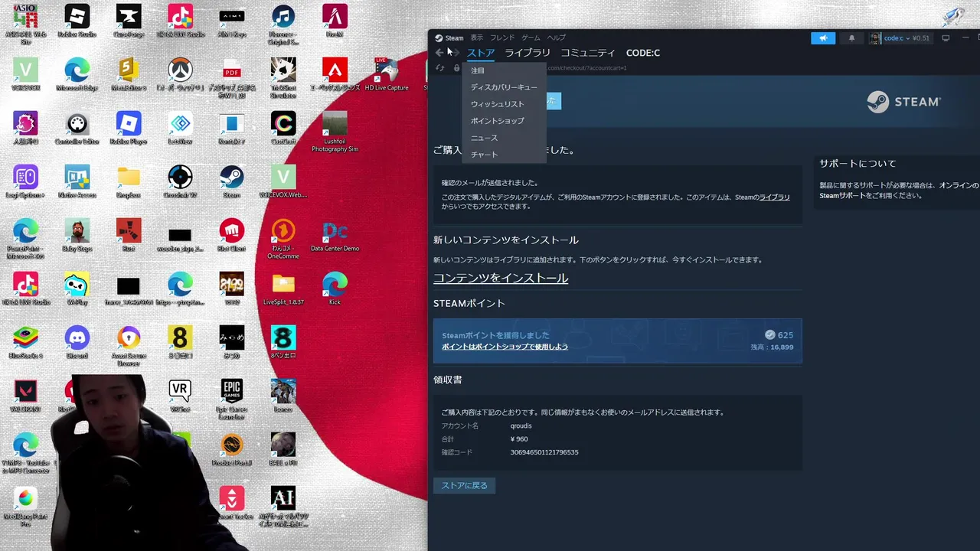Open Controller Editor desktop icon
The width and height of the screenshot is (980, 551).
tap(77, 129)
